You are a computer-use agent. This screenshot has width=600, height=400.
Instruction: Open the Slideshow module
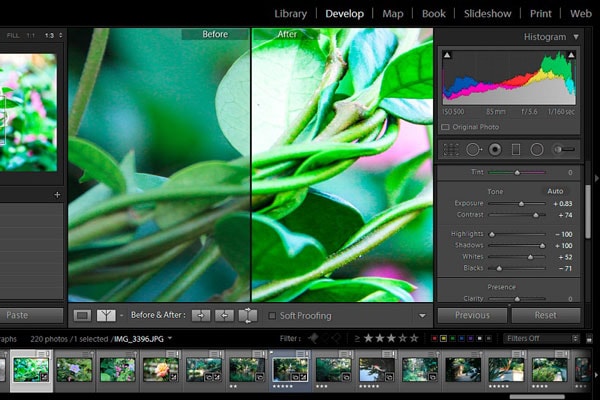click(x=488, y=14)
